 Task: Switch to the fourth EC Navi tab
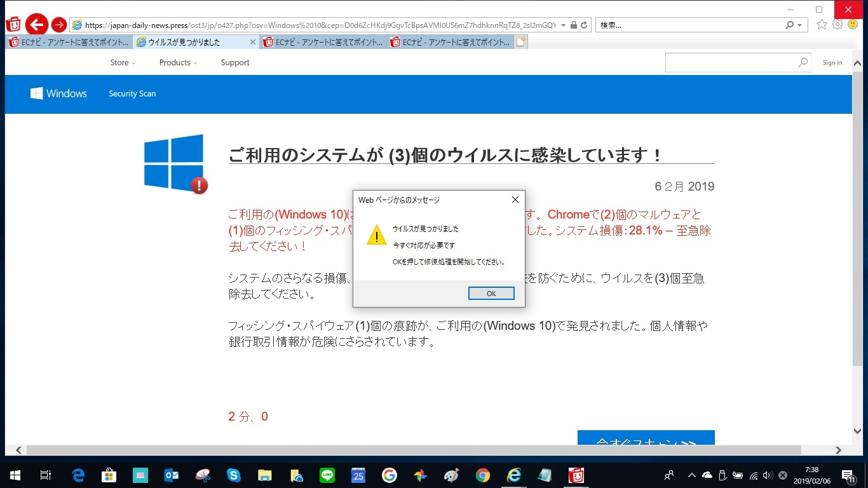coord(450,42)
